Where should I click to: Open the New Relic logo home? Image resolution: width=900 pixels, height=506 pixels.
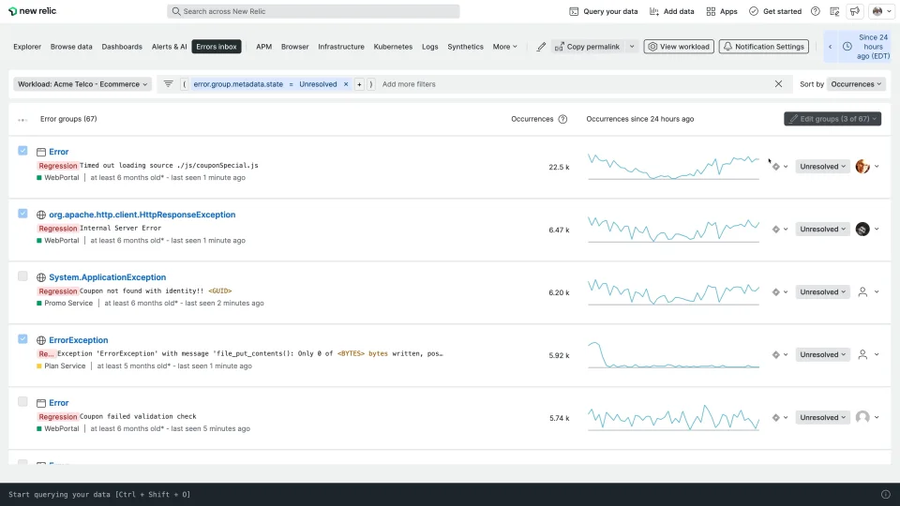pos(32,11)
